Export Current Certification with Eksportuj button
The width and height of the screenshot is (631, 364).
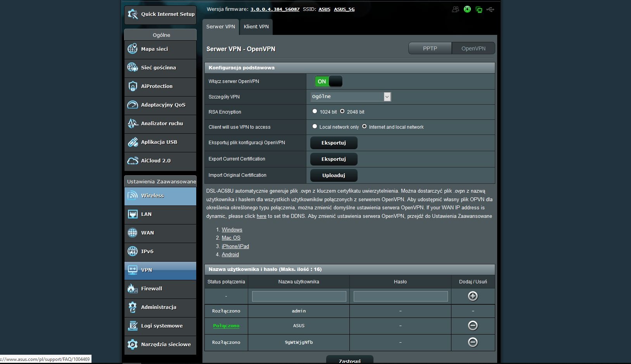tap(334, 159)
